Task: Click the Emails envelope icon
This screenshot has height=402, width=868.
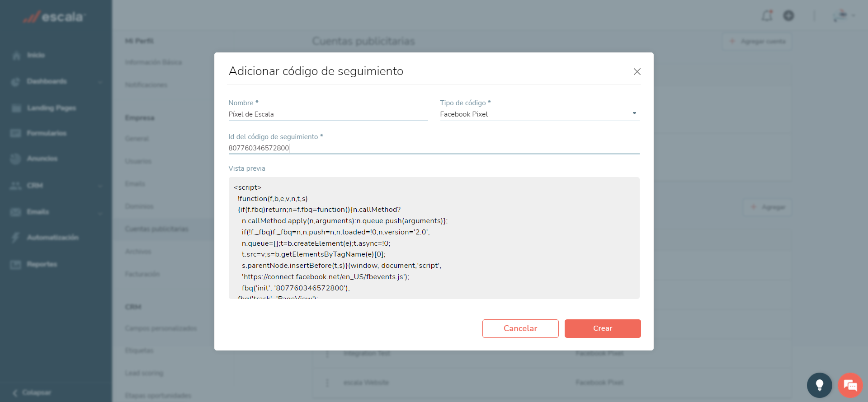Action: point(16,212)
